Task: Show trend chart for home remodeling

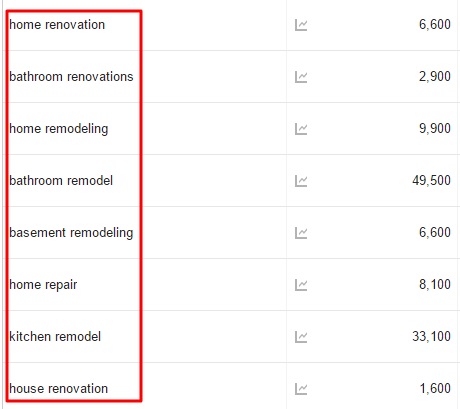Action: (x=301, y=129)
